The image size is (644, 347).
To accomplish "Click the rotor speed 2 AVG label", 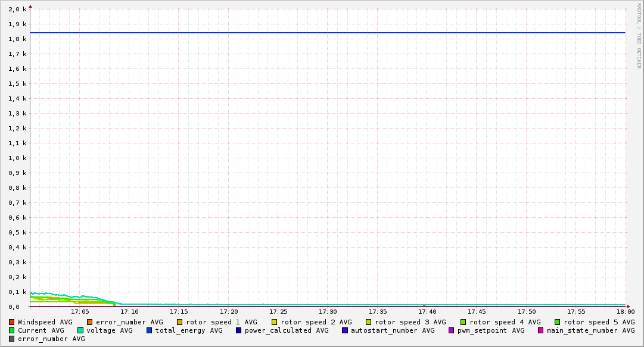I will [316, 322].
